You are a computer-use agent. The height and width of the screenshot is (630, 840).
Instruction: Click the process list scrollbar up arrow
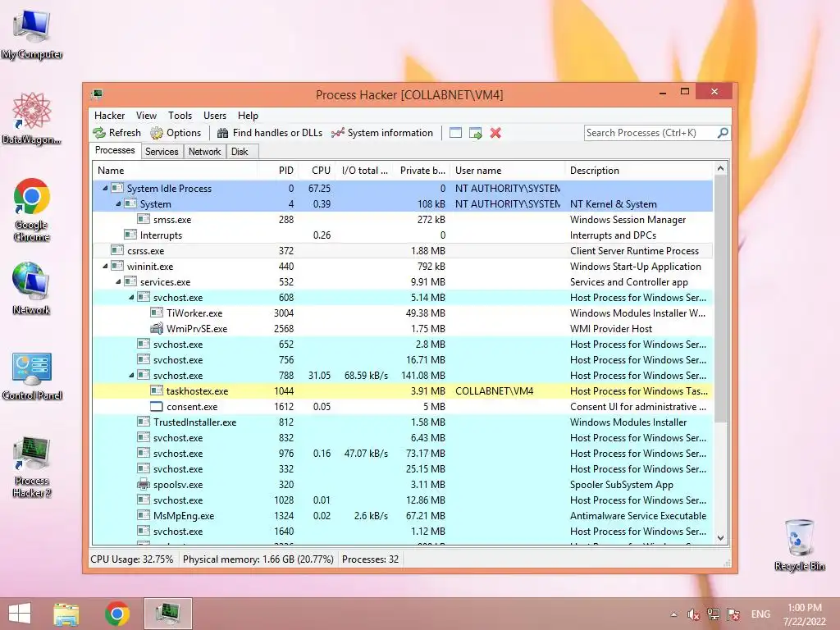[x=720, y=168]
